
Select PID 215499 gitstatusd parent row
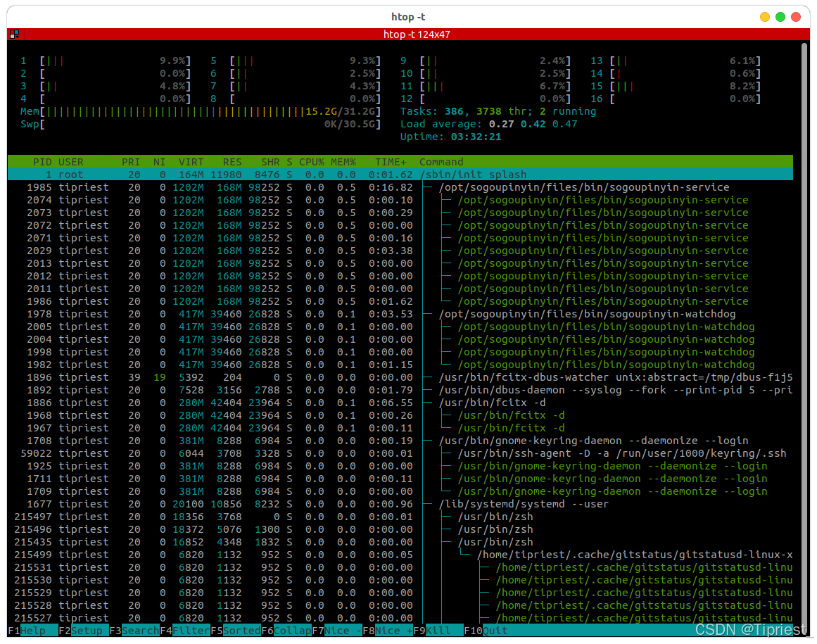400,555
